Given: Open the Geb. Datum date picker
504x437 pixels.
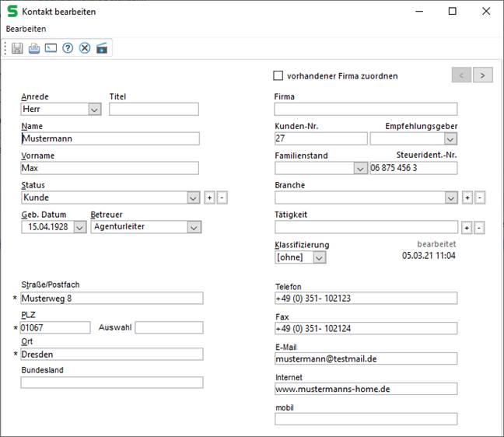Looking at the screenshot, I should pyautogui.click(x=79, y=227).
